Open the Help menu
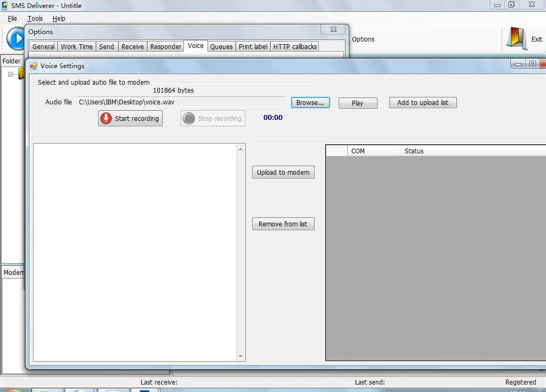The height and width of the screenshot is (392, 546). click(59, 19)
